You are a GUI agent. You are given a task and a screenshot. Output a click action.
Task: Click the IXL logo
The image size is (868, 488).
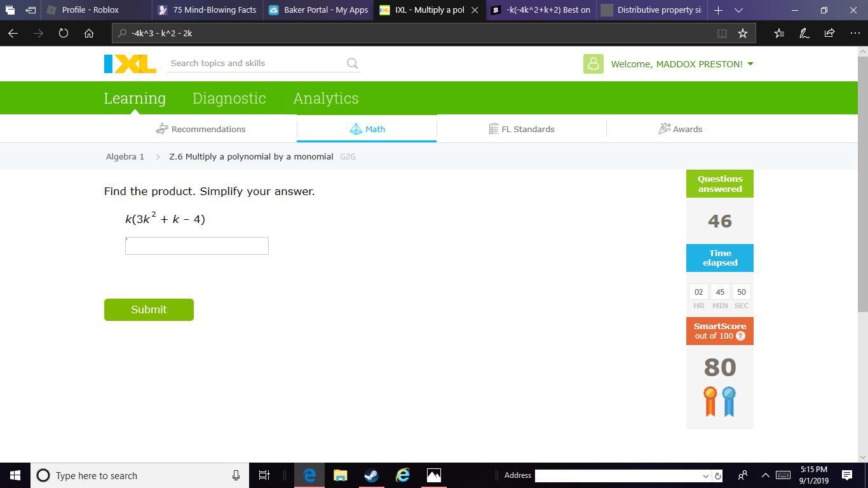[130, 64]
